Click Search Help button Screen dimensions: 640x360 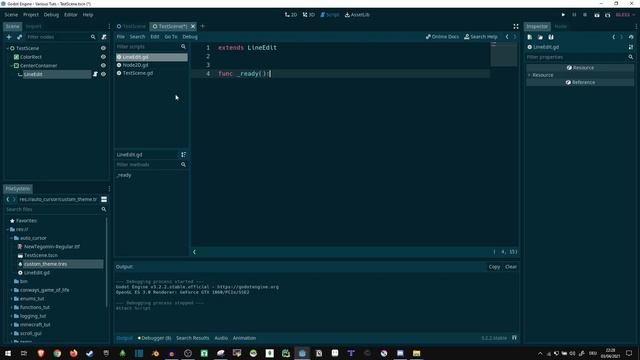(x=481, y=37)
